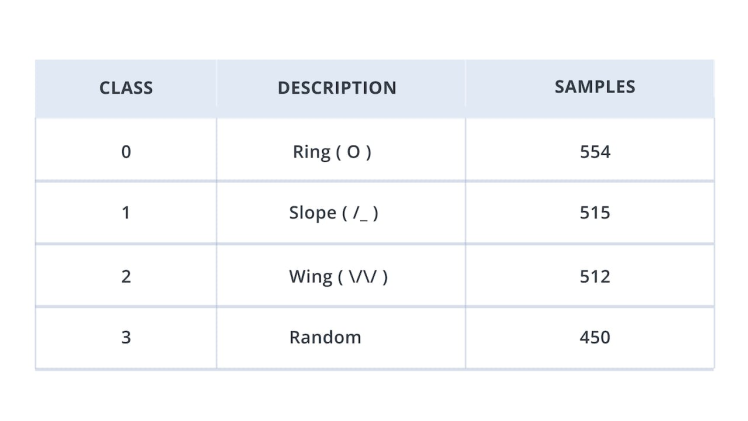Select the class 3 cell
This screenshot has height=421, width=748.
126,337
